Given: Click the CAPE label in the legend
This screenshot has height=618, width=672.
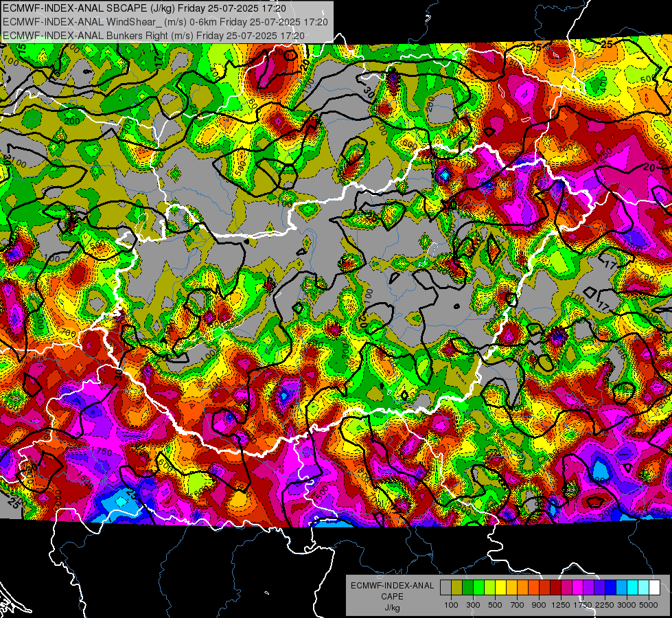Looking at the screenshot, I should coord(392,597).
